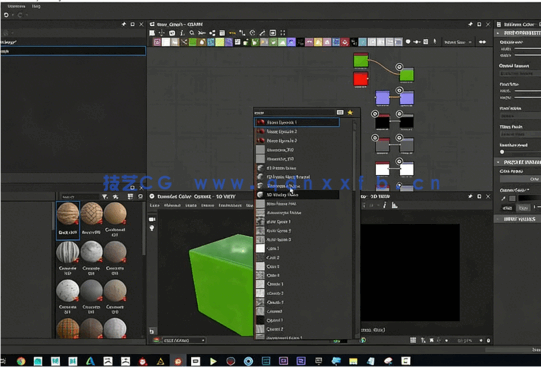
Task: Click the funnel filter icon in the library panel
Action: point(105,197)
